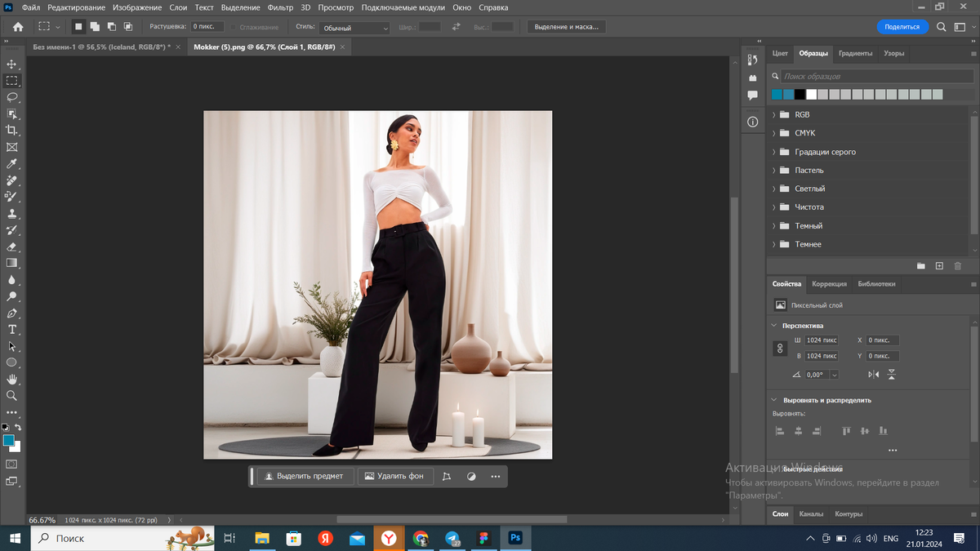Screen dimensions: 980x551
Task: Expand the RGB swatch group
Action: [x=774, y=115]
